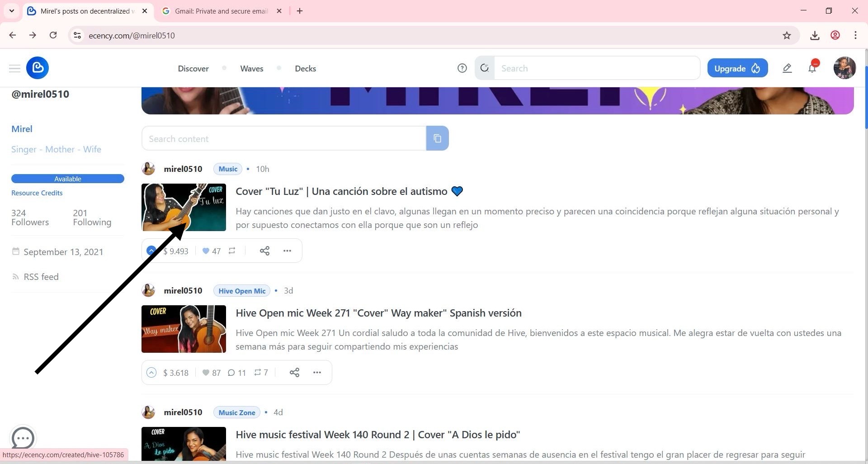Open the Chrome three-dot menu
This screenshot has height=464, width=868.
855,35
